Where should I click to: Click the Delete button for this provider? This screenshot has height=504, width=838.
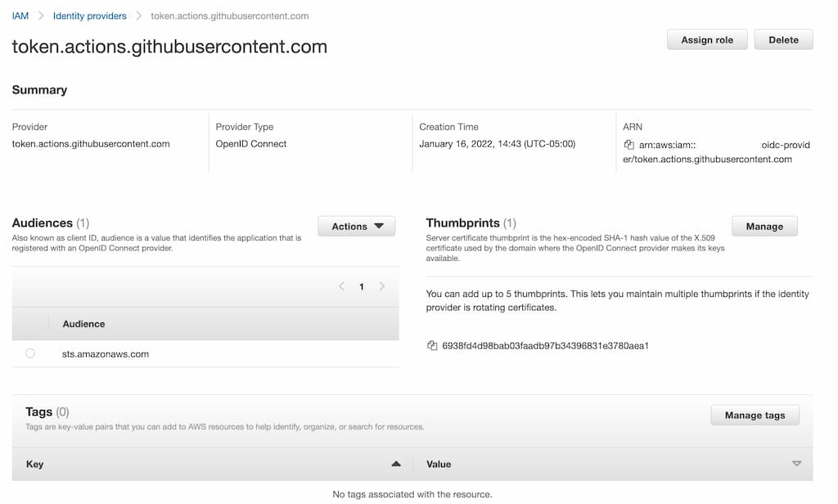(x=782, y=39)
